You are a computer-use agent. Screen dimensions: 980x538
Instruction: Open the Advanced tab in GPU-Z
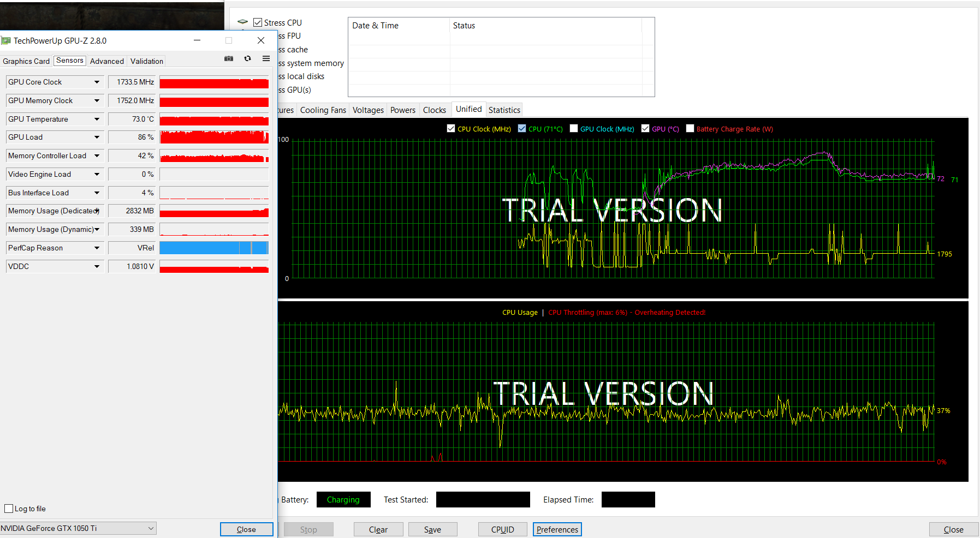[x=107, y=61]
